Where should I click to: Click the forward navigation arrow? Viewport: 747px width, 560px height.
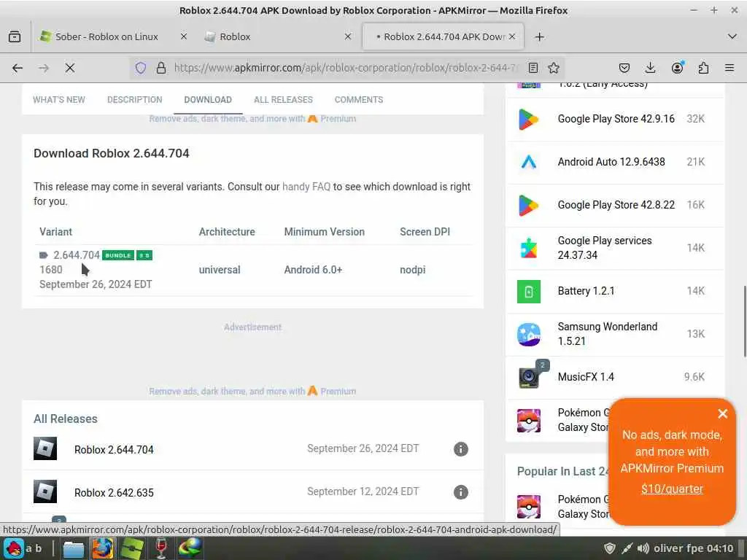[44, 68]
